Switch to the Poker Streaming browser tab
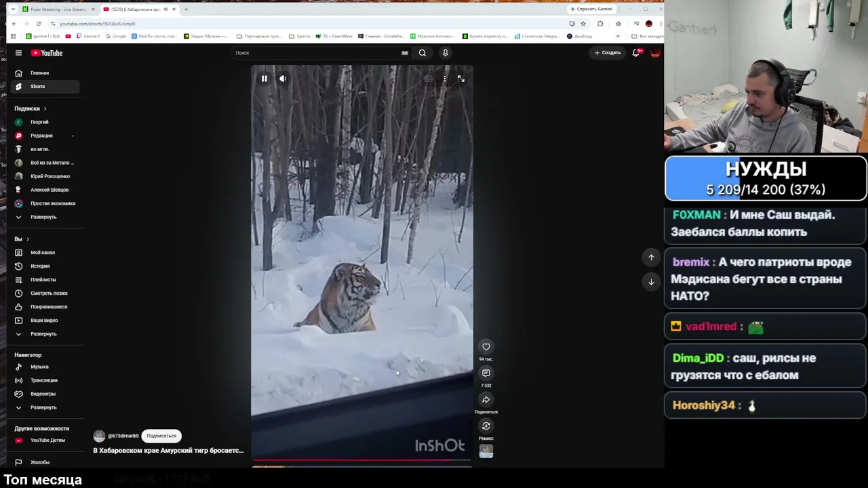The width and height of the screenshot is (868, 488). 58,9
